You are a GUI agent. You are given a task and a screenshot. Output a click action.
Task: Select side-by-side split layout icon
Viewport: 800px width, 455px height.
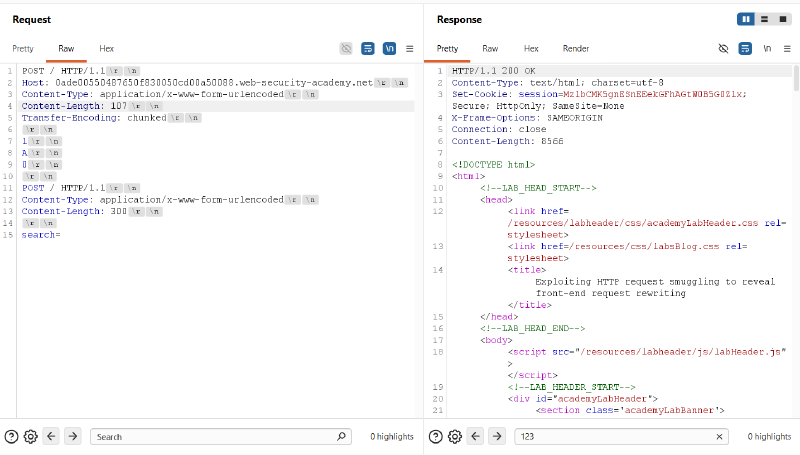click(x=746, y=19)
